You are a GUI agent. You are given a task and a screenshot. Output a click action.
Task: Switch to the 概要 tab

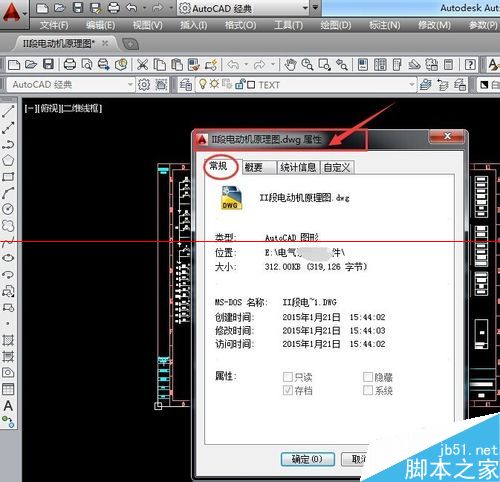[x=259, y=167]
